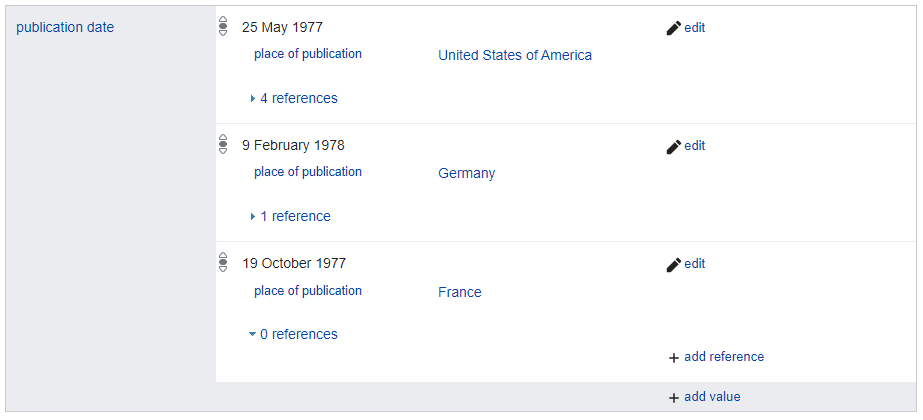Click add value link
The image size is (923, 420).
tap(712, 396)
